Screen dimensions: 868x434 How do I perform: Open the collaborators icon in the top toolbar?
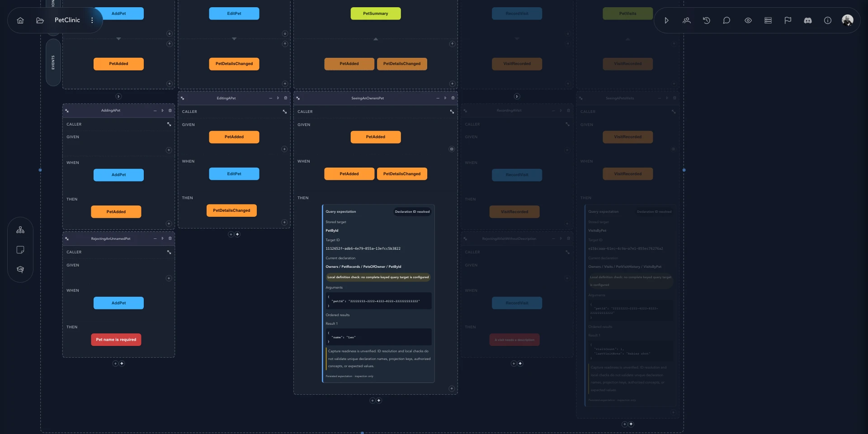[x=687, y=20]
